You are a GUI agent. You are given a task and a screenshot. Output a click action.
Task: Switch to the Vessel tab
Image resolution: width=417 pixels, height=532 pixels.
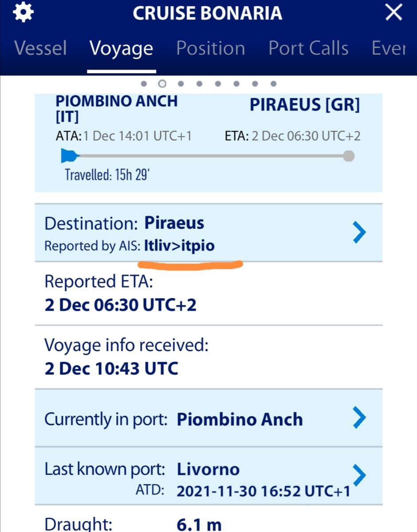click(40, 48)
